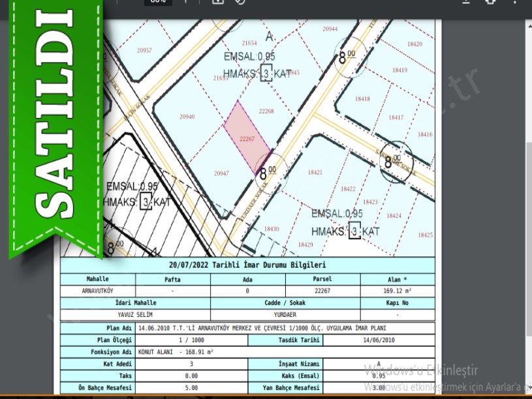Click the vertical scrollbar on the right
Image resolution: width=532 pixels, height=399 pixels.
[528, 196]
